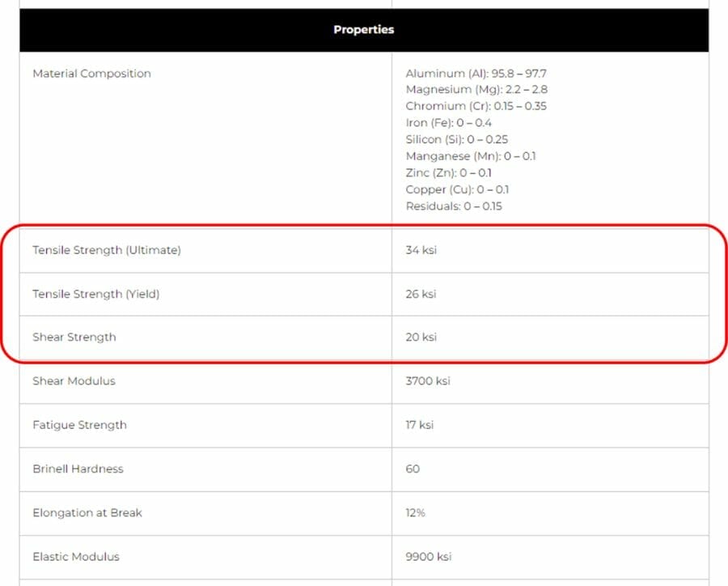Click the 3700 ksi value
This screenshot has height=586, width=728.
[x=428, y=381]
